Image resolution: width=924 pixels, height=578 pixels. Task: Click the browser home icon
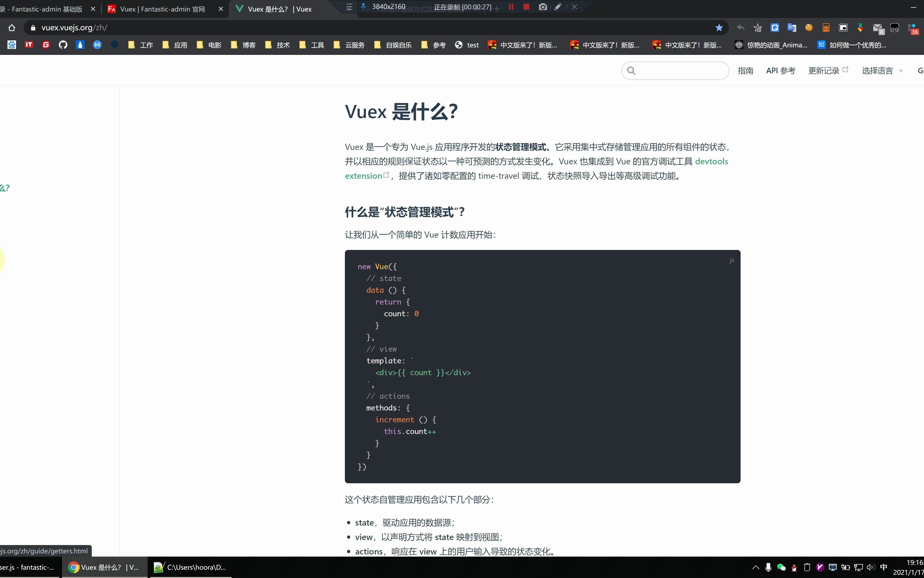(12, 28)
